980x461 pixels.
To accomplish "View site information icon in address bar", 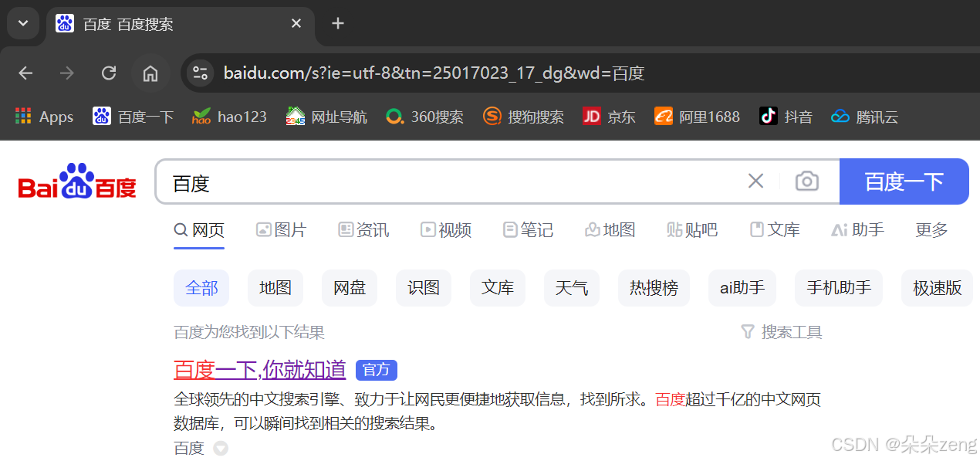I will pyautogui.click(x=201, y=73).
